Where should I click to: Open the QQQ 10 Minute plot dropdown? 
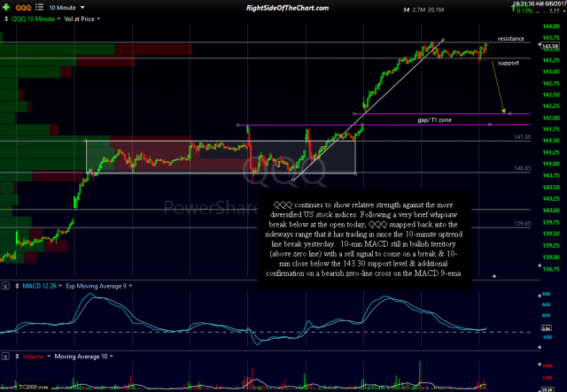(35, 19)
